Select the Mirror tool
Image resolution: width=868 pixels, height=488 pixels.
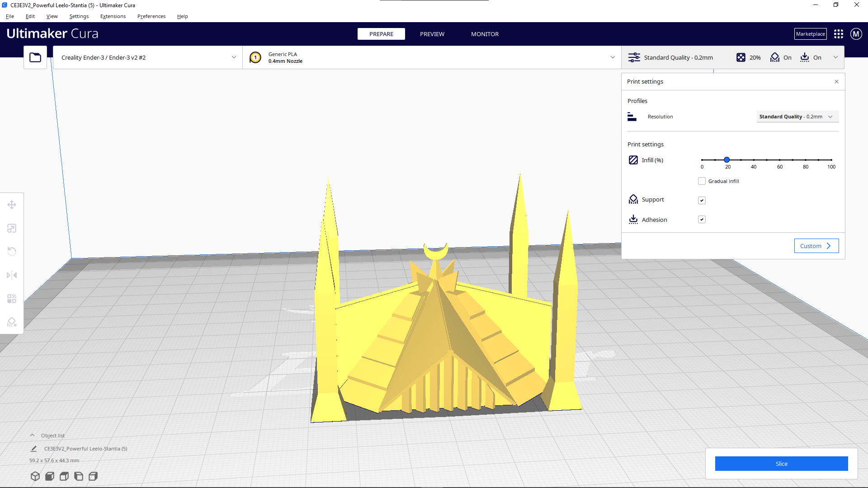[x=12, y=275]
